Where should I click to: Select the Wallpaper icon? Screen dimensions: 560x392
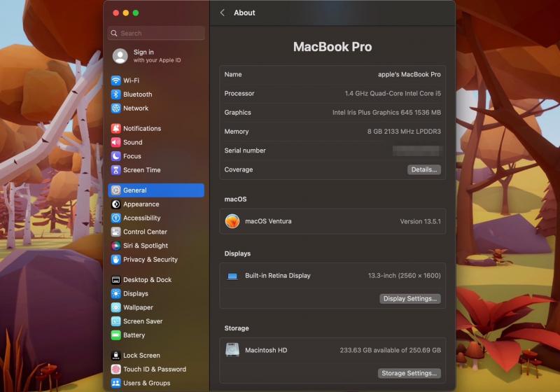click(x=115, y=307)
